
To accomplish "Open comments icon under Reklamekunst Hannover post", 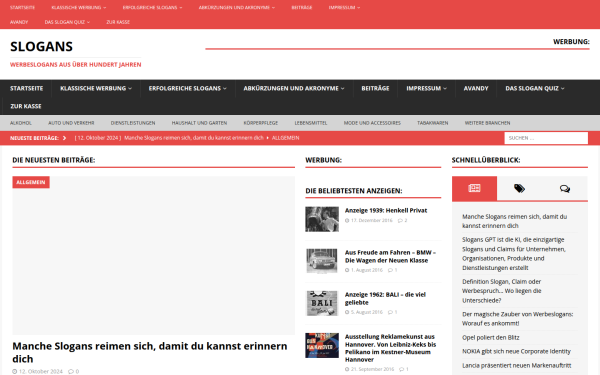I will tap(401, 369).
